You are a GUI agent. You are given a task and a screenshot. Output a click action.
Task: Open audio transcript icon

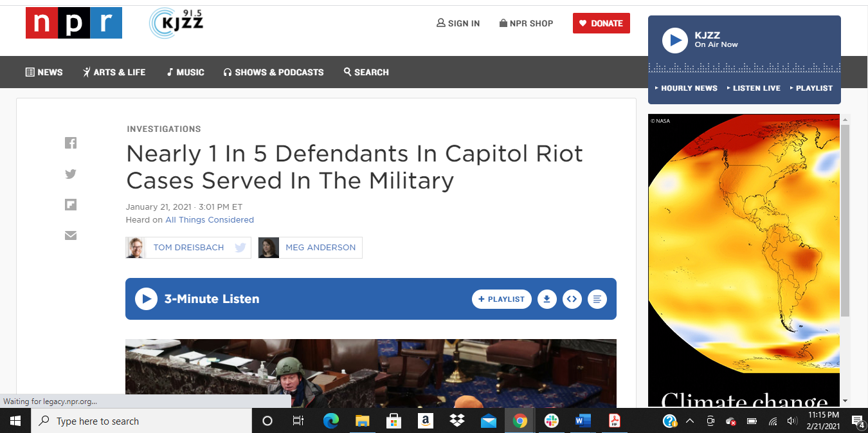click(597, 299)
